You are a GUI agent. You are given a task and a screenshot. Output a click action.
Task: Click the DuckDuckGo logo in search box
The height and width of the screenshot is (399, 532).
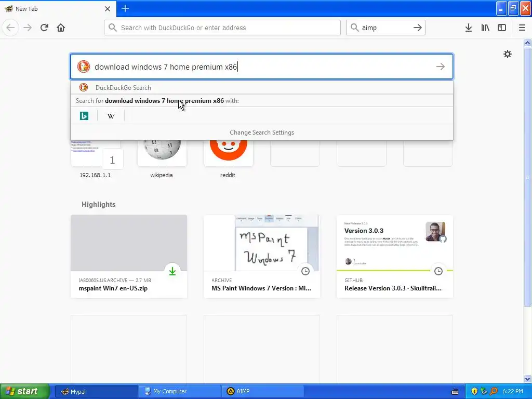click(x=84, y=66)
